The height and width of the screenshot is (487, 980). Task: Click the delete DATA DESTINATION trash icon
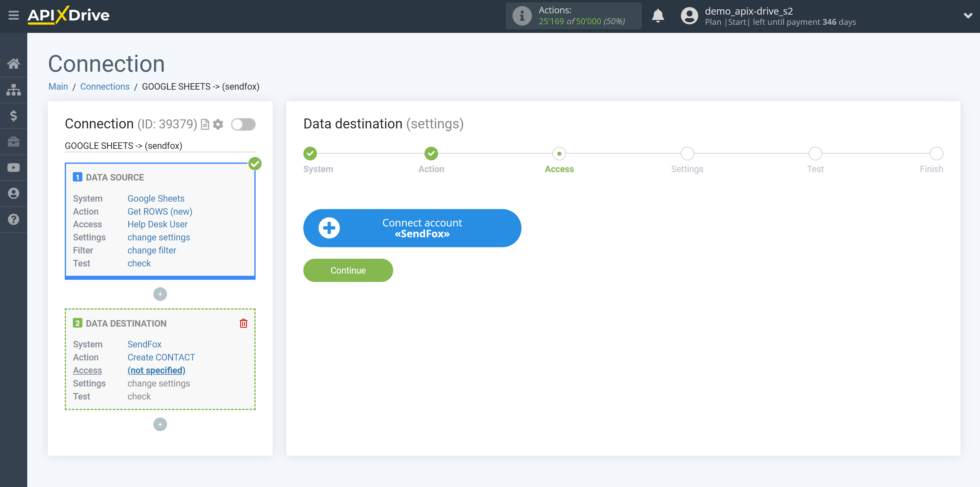click(244, 323)
